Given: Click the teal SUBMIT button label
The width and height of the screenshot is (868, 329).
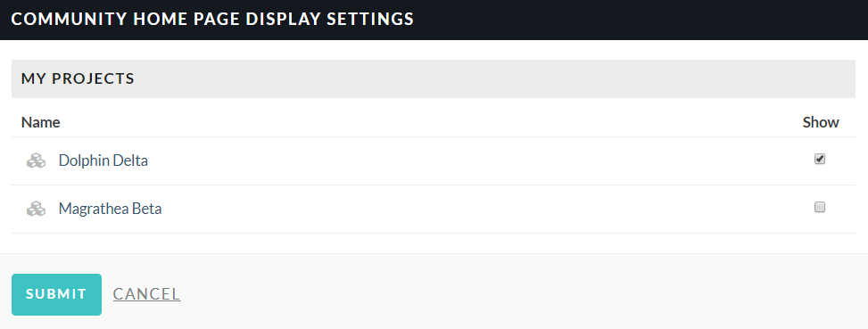Looking at the screenshot, I should tap(56, 294).
